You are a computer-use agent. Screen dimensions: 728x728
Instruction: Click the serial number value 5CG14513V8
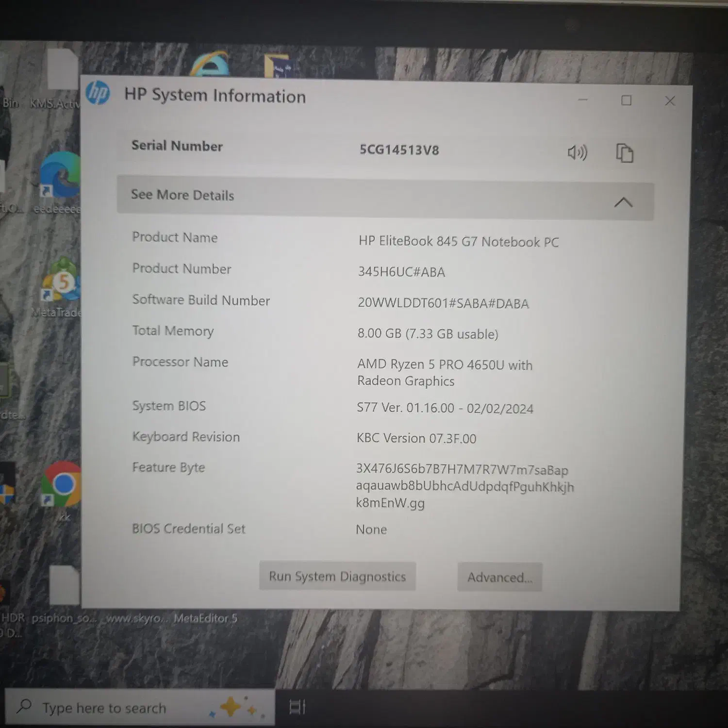pos(399,149)
